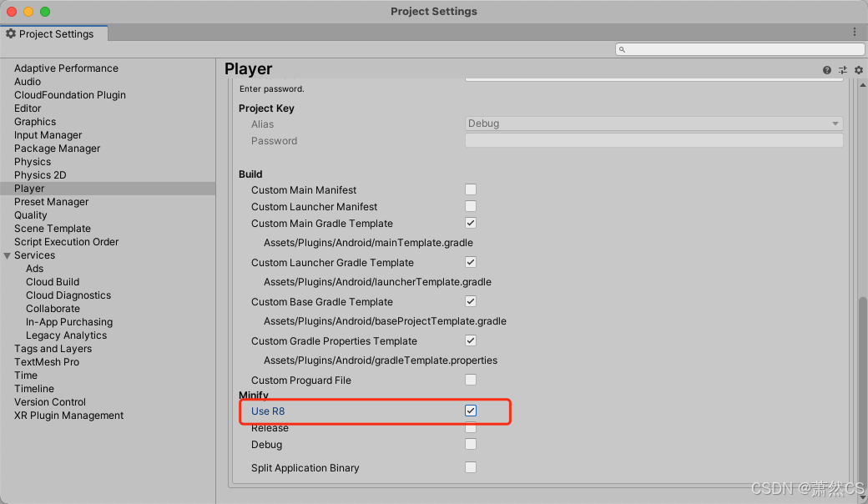Click the Build section heading
This screenshot has height=504, width=868.
(250, 174)
